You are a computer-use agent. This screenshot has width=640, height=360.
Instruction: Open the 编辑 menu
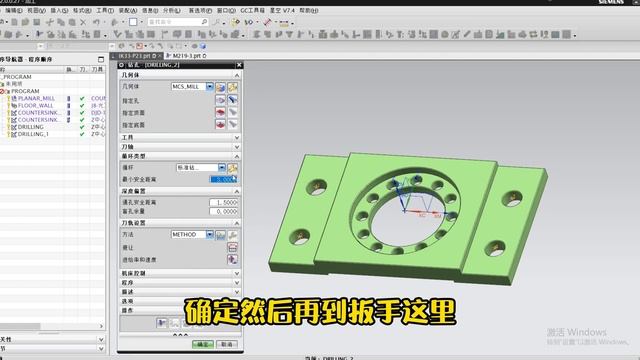pyautogui.click(x=14, y=10)
